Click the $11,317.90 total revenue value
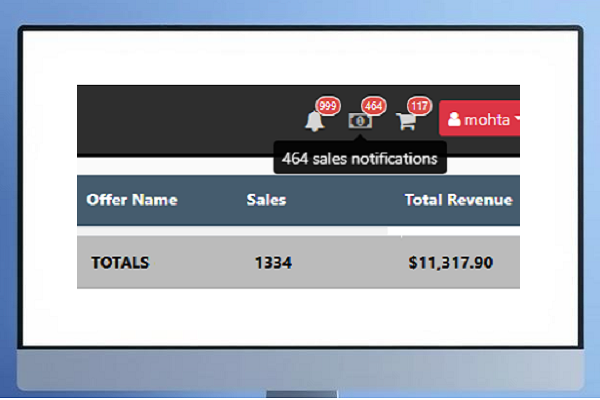This screenshot has width=600, height=400. click(x=450, y=263)
